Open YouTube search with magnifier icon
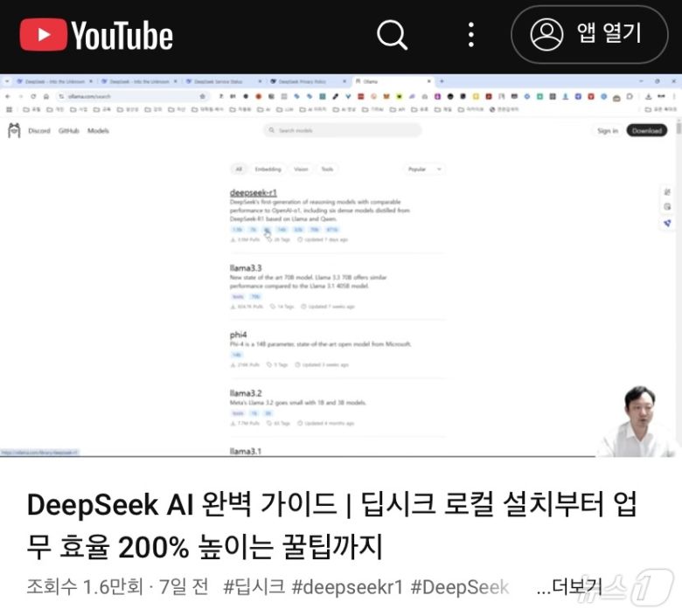The image size is (682, 616). 392,35
